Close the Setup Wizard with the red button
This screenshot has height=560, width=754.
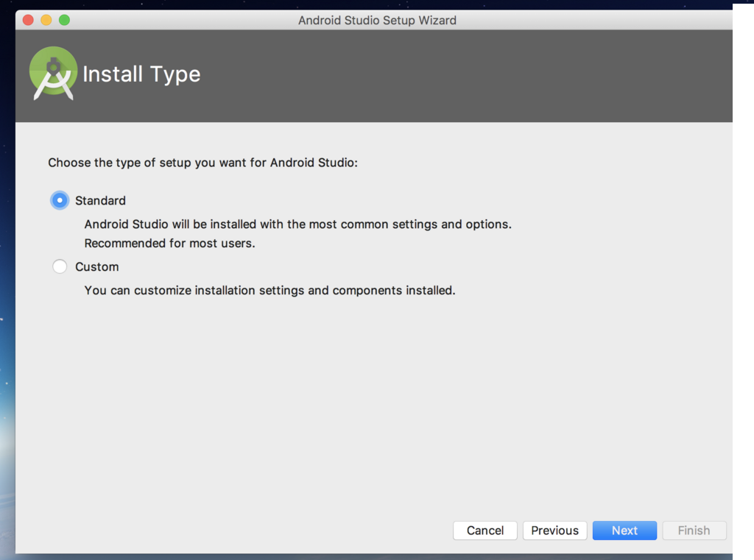pyautogui.click(x=28, y=20)
